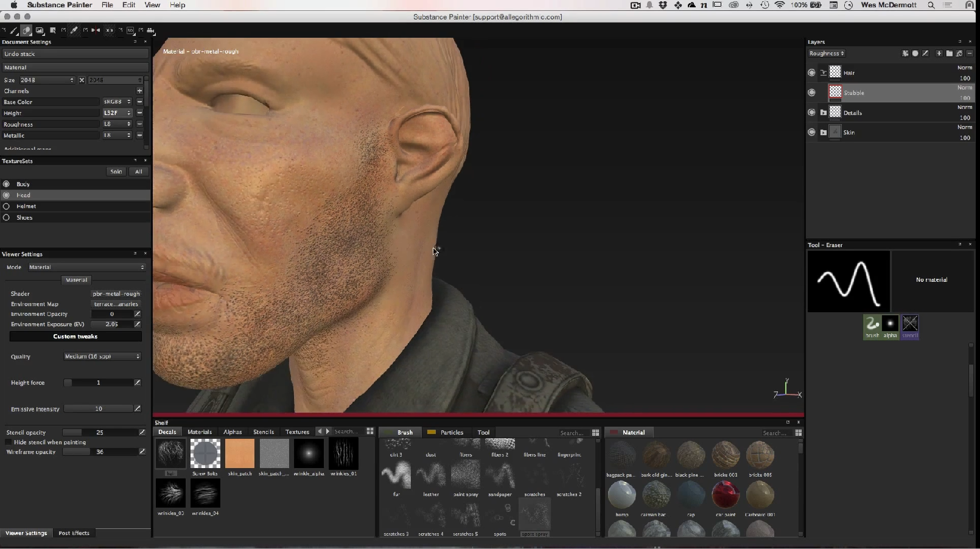
Task: Toggle visibility of the Skin layer
Action: pos(811,132)
